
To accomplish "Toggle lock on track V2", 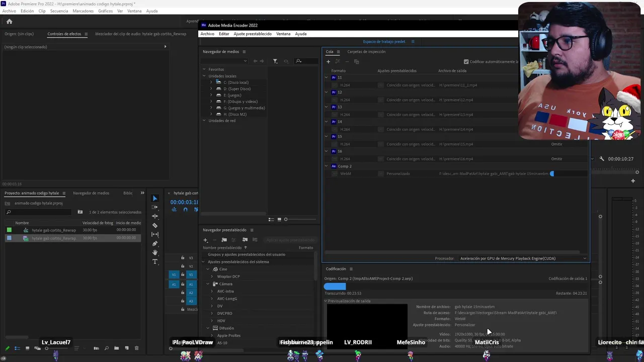I will 183,266.
